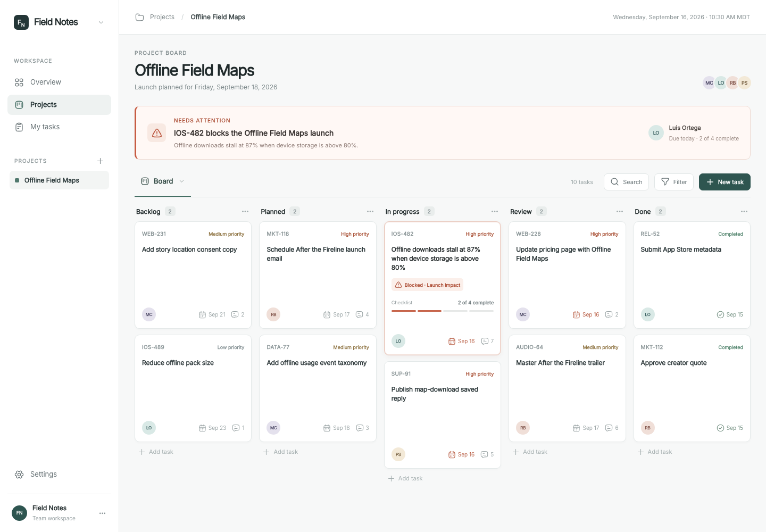This screenshot has height=532, width=766.
Task: Click Add task under Backlog column
Action: pos(156,452)
